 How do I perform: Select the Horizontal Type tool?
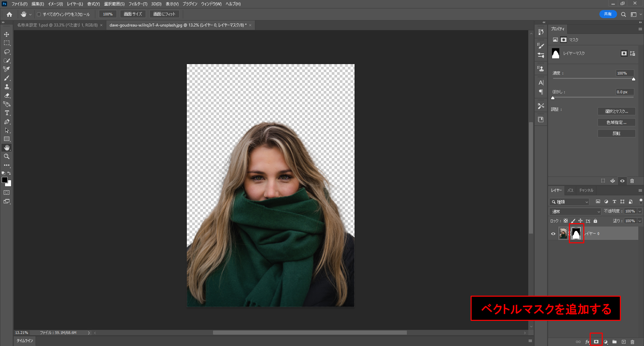tap(7, 113)
